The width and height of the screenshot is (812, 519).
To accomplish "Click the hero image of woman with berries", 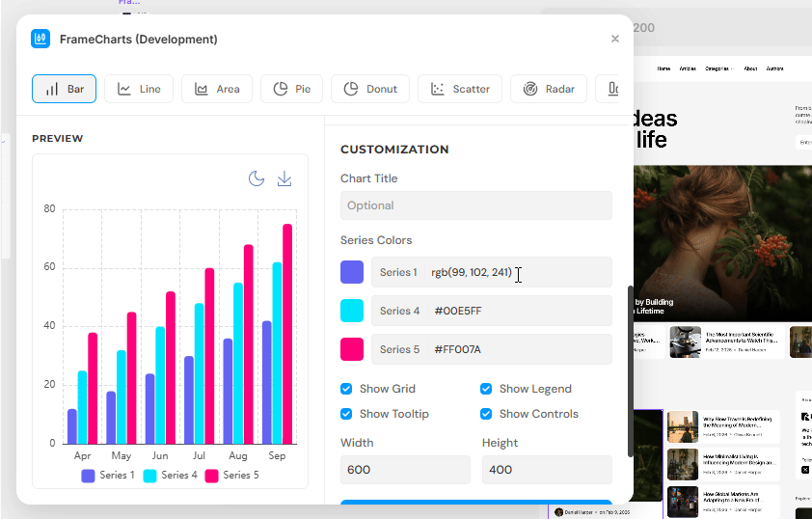I will 722,243.
